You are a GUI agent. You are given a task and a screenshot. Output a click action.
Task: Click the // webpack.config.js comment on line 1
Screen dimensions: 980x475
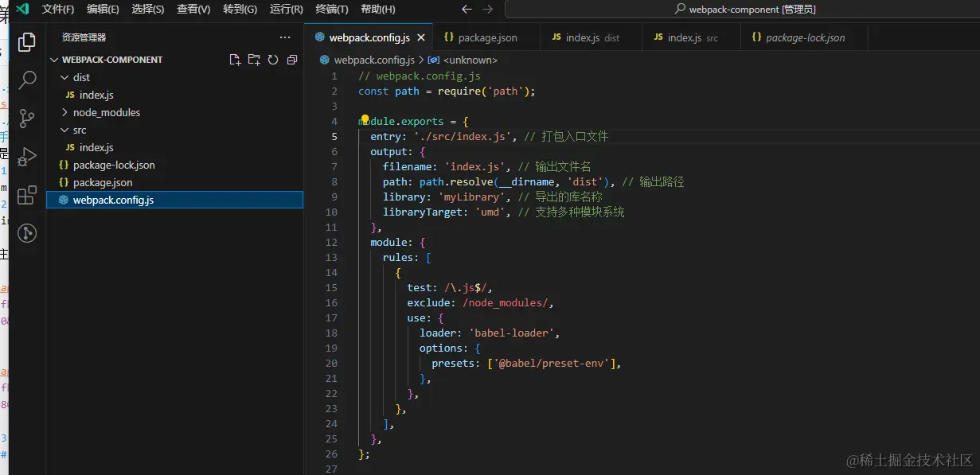(420, 76)
